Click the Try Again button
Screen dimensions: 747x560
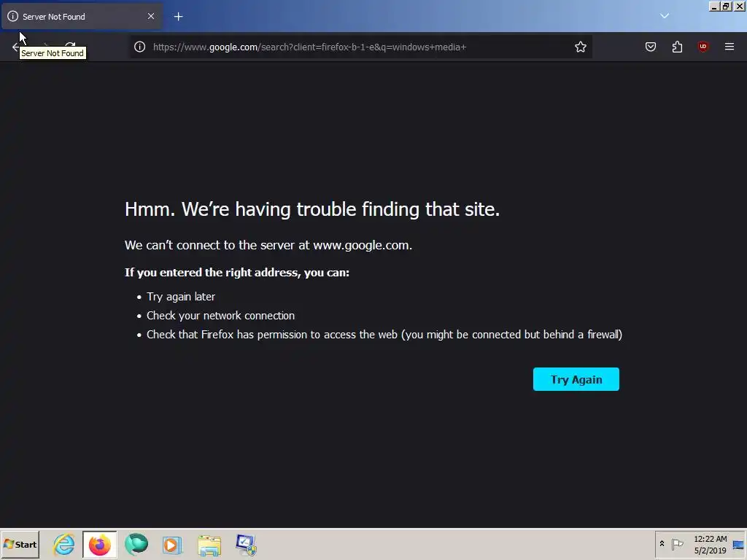pos(576,379)
